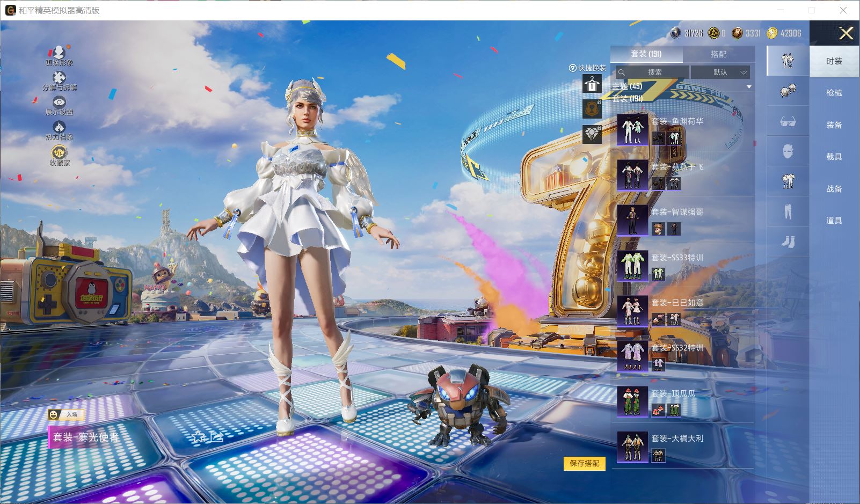
Task: Open the 装备 equipment tab
Action: point(834,125)
